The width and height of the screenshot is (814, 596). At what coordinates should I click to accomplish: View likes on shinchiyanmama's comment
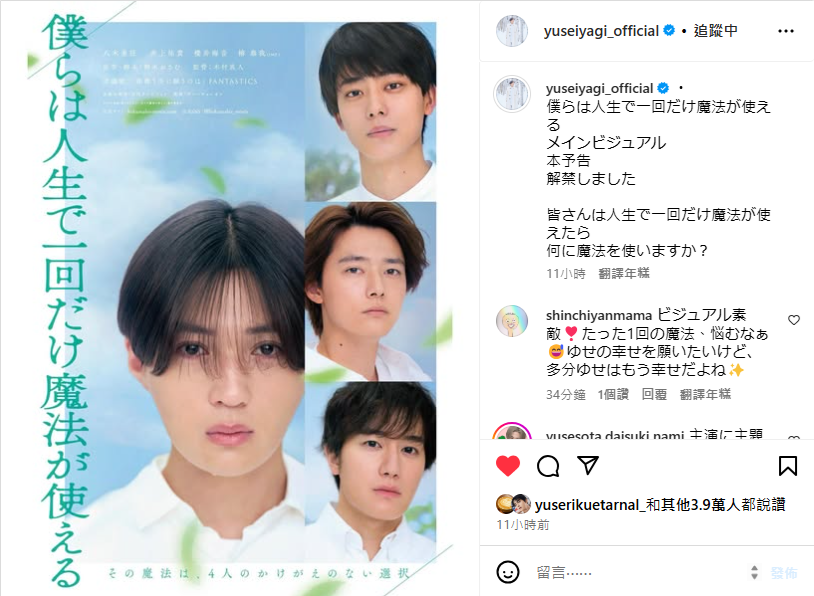[613, 395]
